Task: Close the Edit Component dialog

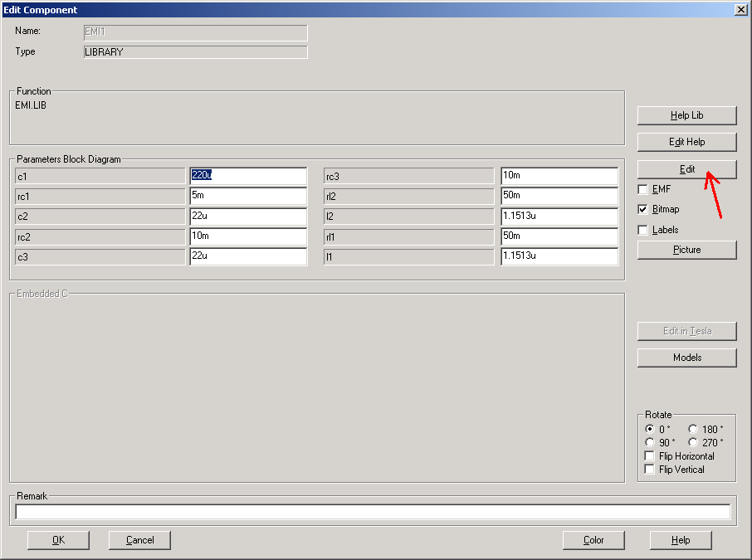Action: [x=740, y=9]
